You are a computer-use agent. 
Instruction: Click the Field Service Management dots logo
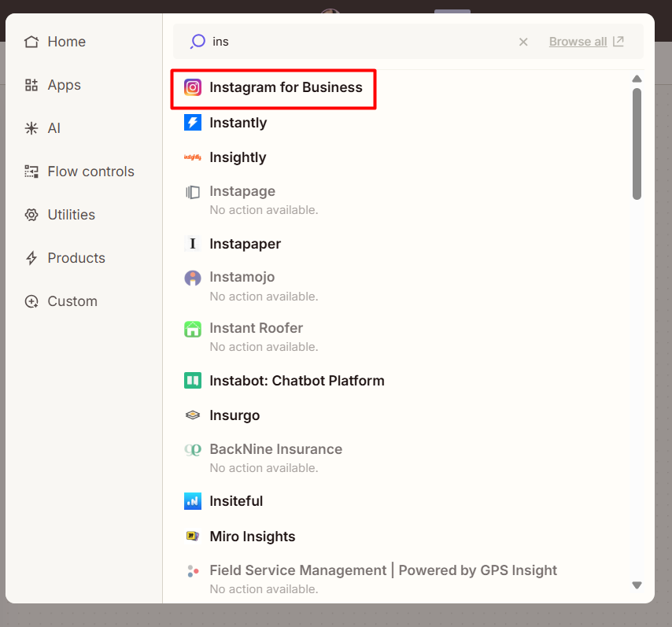(x=193, y=571)
